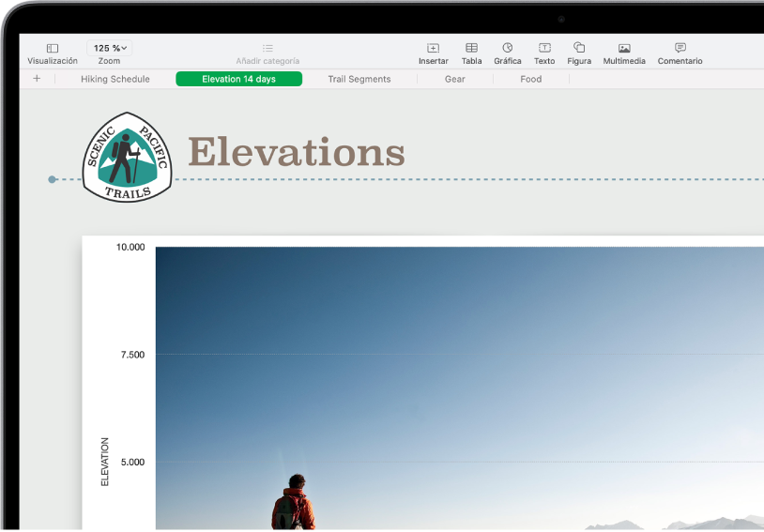The image size is (764, 532).
Task: Open the 125 % Zoom dropdown
Action: [110, 48]
